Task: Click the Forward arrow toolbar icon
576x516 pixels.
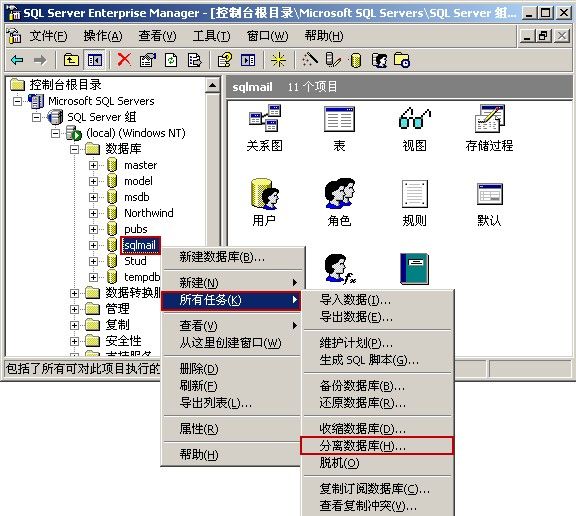Action: click(40, 60)
